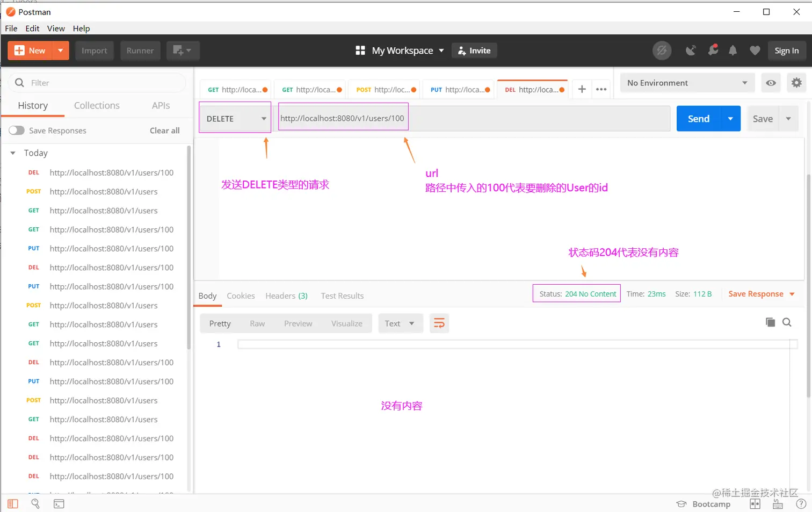
Task: Click the heart icon in header
Action: click(755, 51)
